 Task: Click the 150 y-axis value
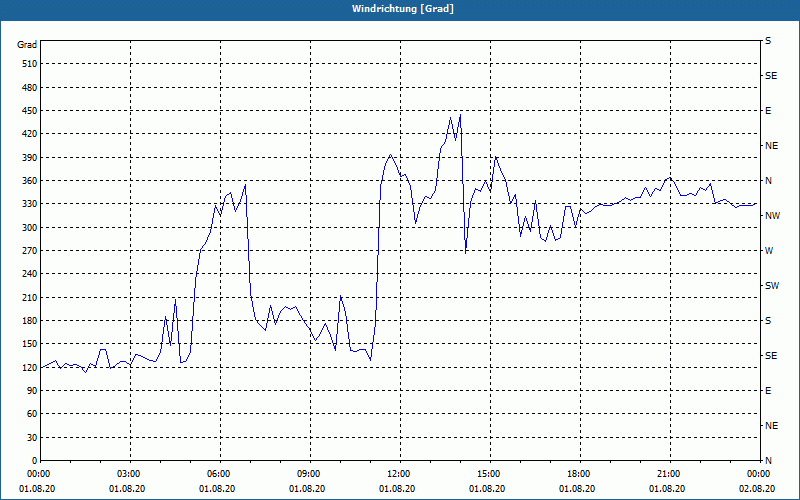tap(30, 344)
